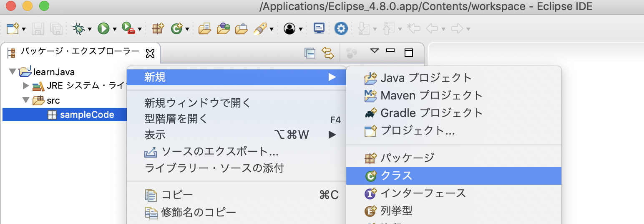Maximize the Package Explorer view
Screen dimensions: 644x224
click(409, 52)
